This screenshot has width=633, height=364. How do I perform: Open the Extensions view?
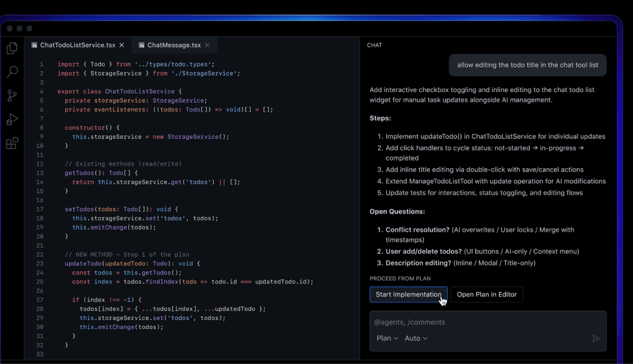coord(12,143)
